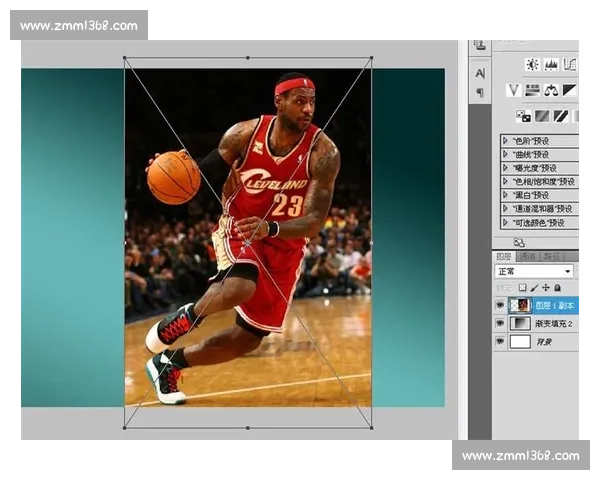The width and height of the screenshot is (600, 480).
Task: Click the bottom-right transform handle
Action: (372, 428)
